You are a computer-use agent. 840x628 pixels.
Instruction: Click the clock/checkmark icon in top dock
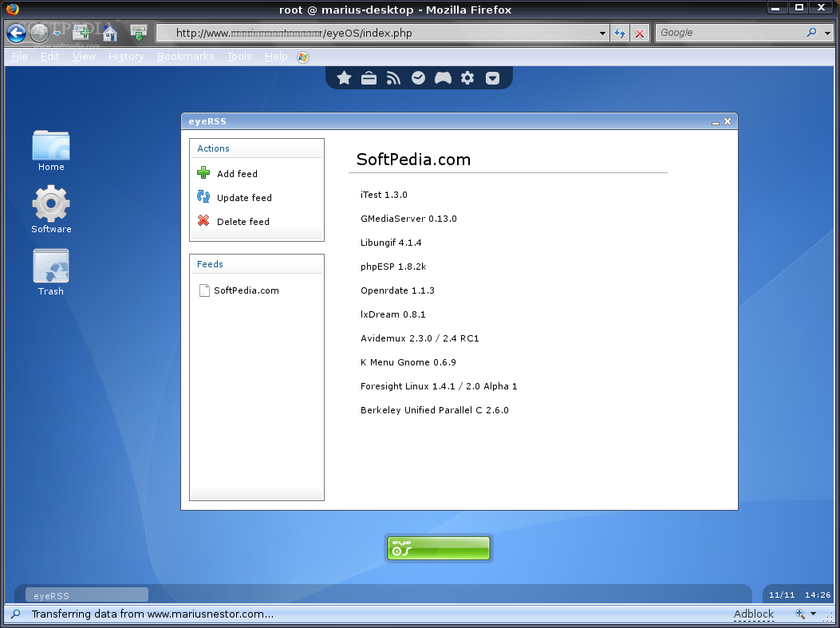[418, 78]
